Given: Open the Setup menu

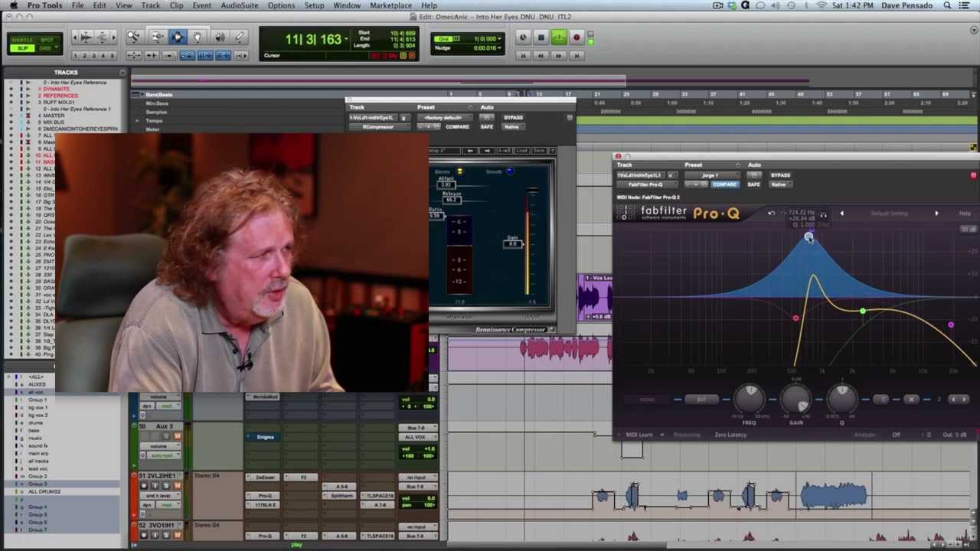Looking at the screenshot, I should 315,5.
